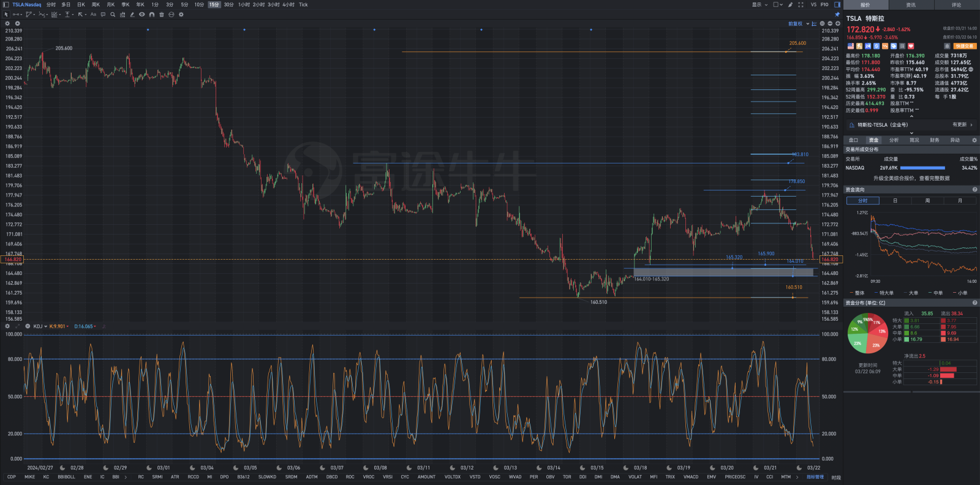
Task: Click 升级全美综合报价 upgrade link
Action: click(911, 178)
